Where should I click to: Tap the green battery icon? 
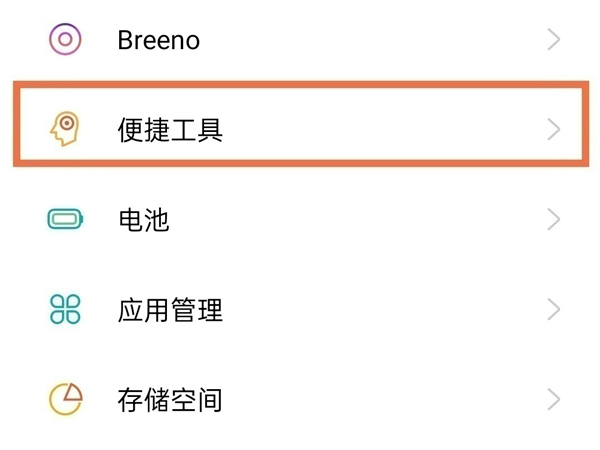66,220
